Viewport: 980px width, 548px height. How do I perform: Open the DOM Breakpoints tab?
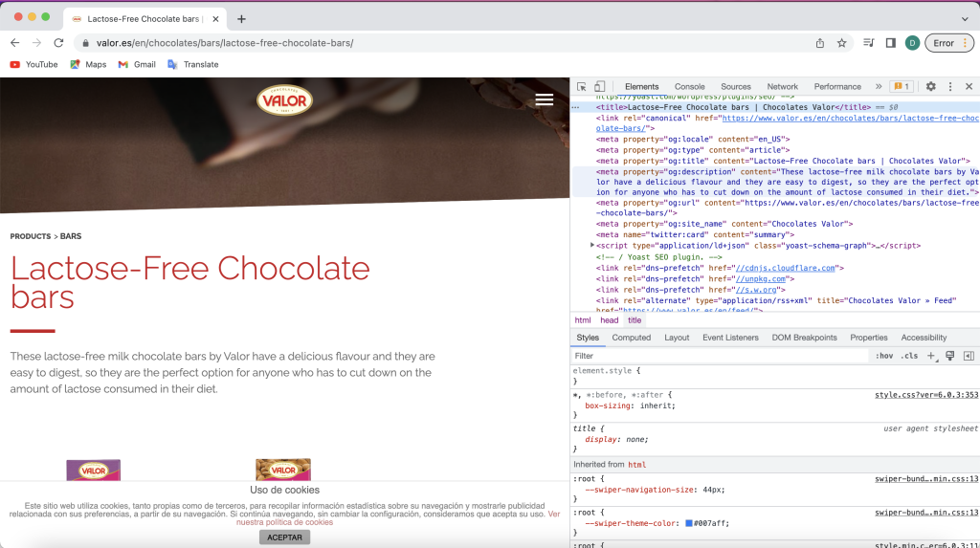click(804, 338)
